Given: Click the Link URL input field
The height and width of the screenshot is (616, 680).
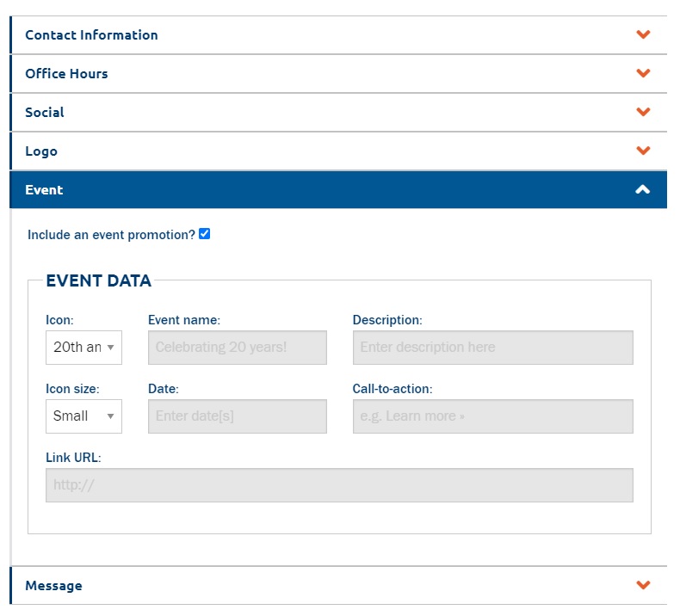Looking at the screenshot, I should pyautogui.click(x=339, y=485).
